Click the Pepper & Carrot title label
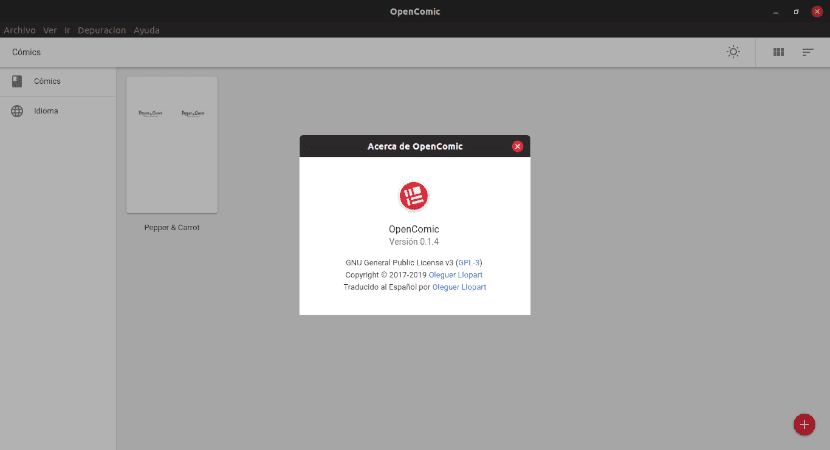The width and height of the screenshot is (830, 450). coord(172,228)
